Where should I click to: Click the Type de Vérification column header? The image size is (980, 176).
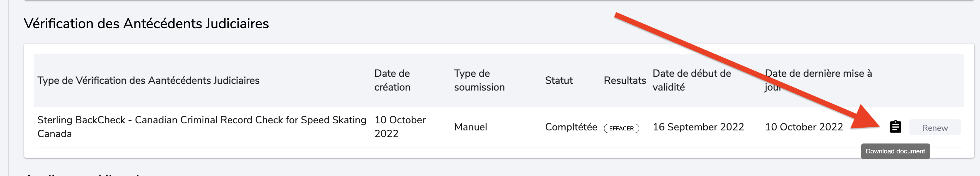(x=148, y=80)
